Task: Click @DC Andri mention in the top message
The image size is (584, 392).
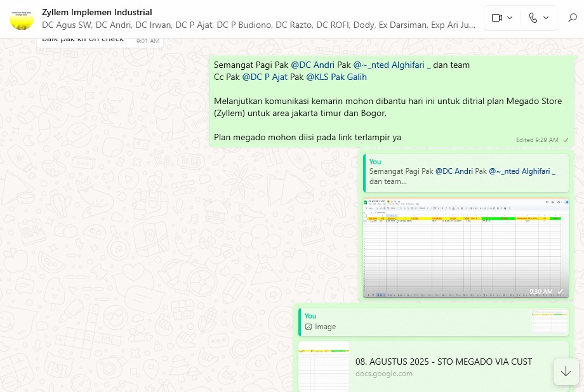Action: pyautogui.click(x=312, y=65)
